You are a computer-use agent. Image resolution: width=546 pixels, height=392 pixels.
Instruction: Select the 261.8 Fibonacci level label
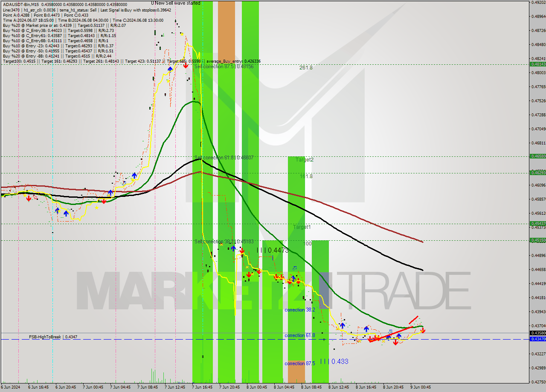306,67
